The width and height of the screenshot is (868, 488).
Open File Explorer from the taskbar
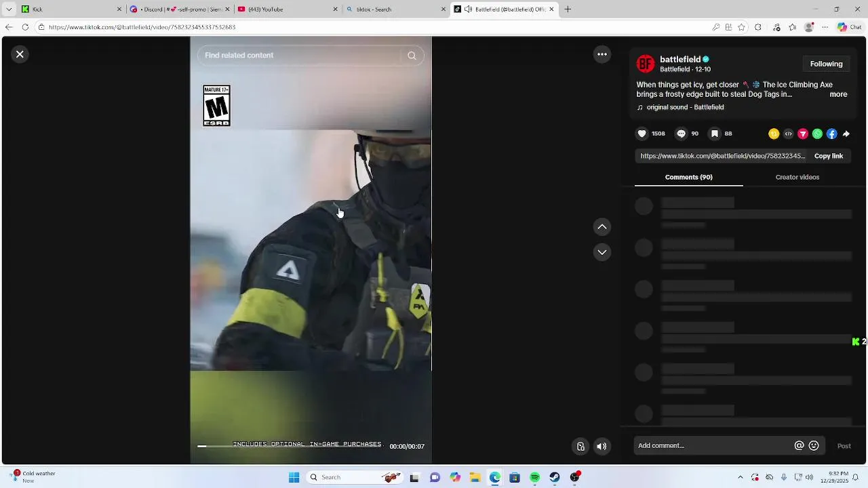pyautogui.click(x=475, y=477)
